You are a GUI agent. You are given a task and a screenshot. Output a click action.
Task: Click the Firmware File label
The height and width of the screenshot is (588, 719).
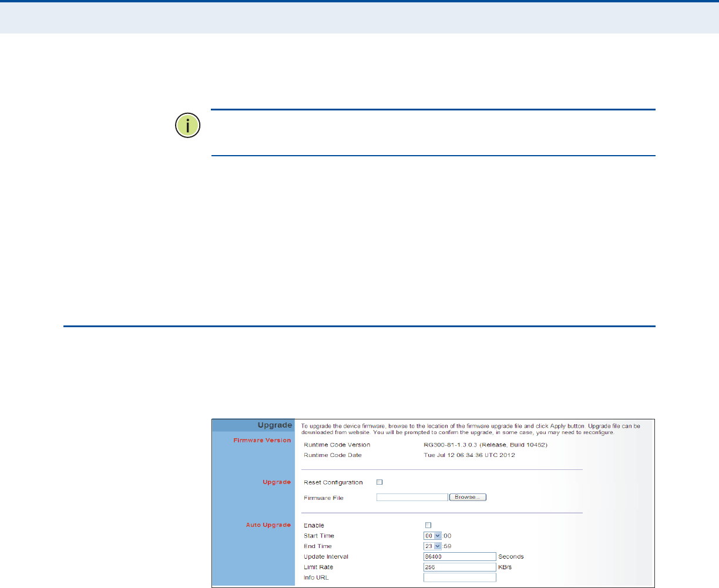(x=324, y=498)
